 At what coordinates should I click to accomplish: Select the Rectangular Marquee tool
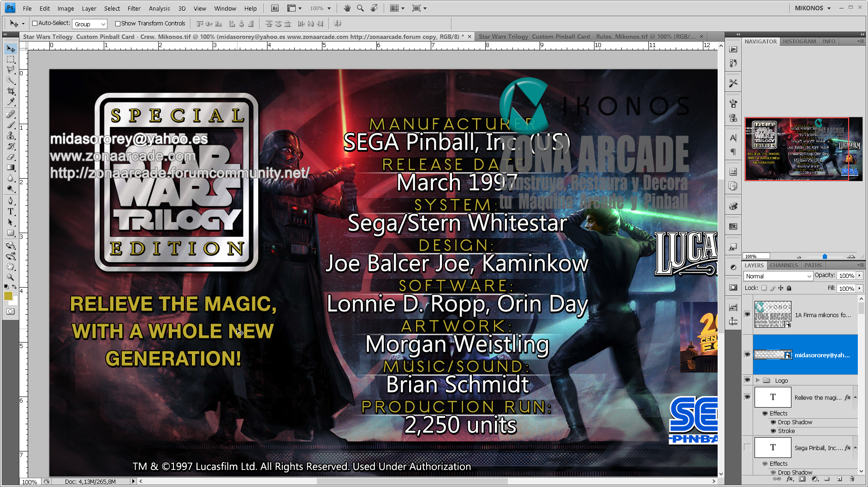coord(11,60)
